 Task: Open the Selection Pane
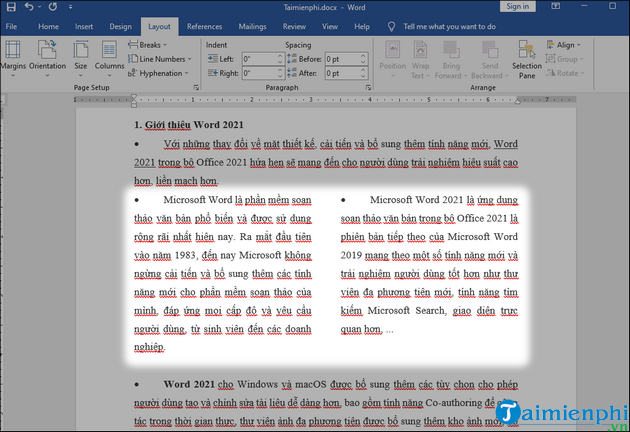click(x=527, y=59)
